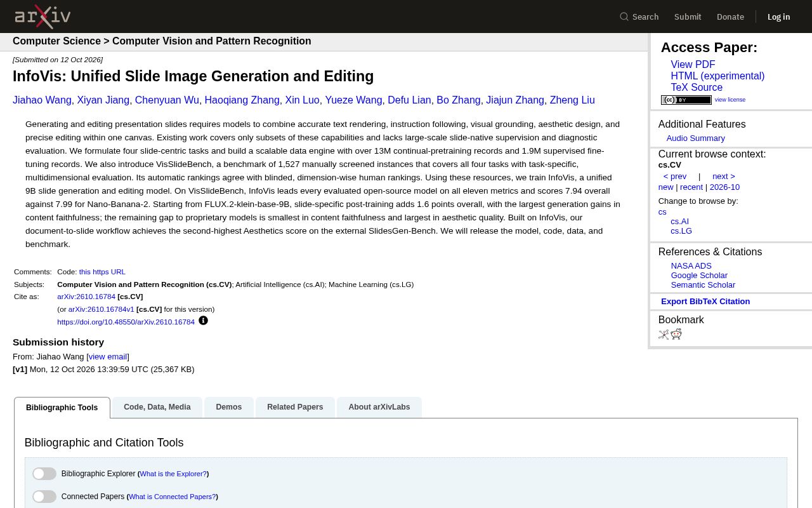
Task: Browse the 2026-10 listing
Action: point(724,187)
